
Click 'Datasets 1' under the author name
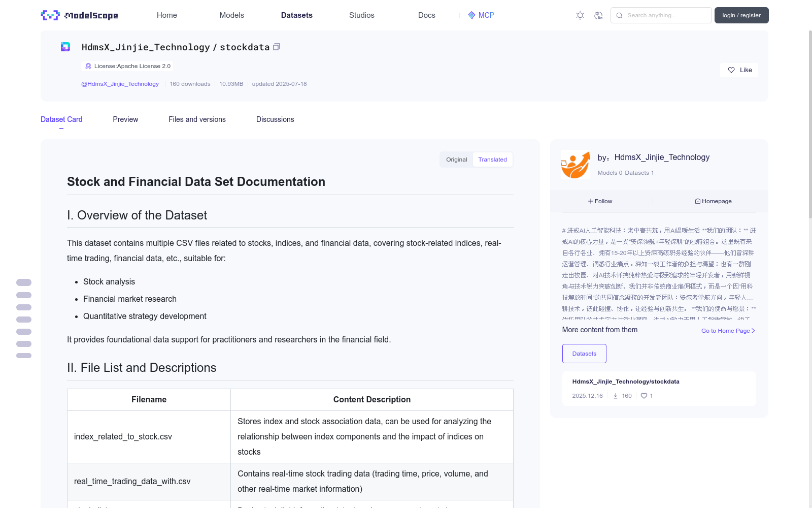pos(639,173)
